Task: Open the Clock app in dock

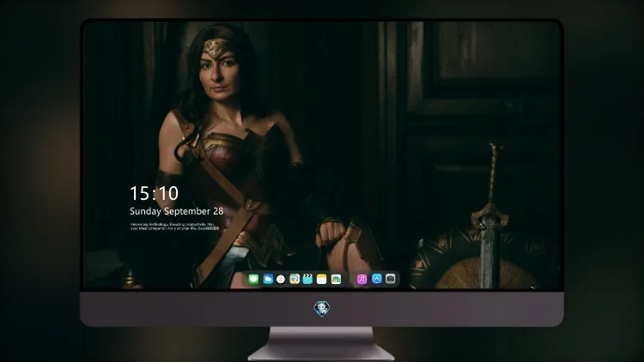Action: (x=281, y=279)
